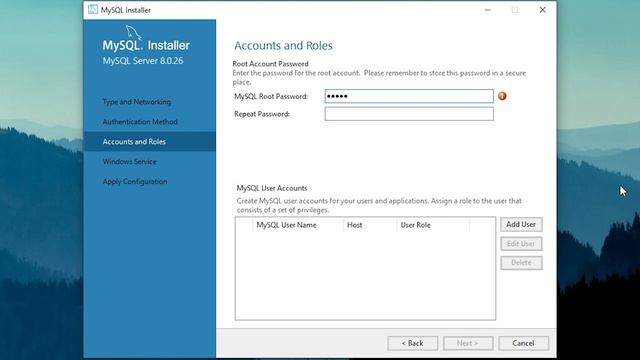640x360 pixels.
Task: Select the Accounts and Roles step
Action: [149, 142]
